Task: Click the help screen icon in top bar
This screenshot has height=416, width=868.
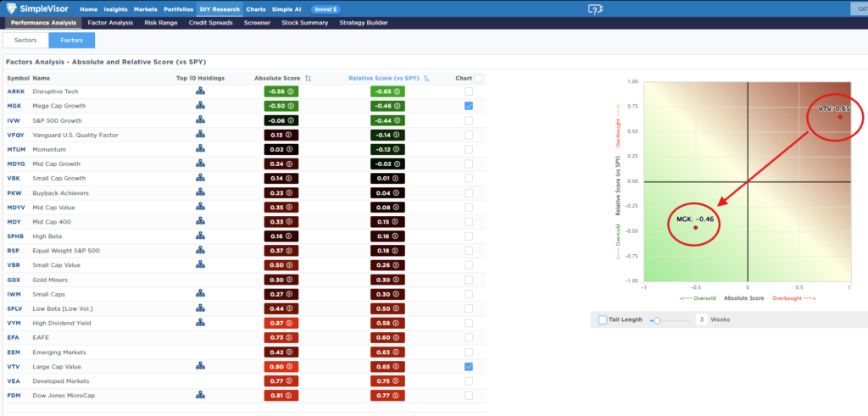Action: pos(595,8)
